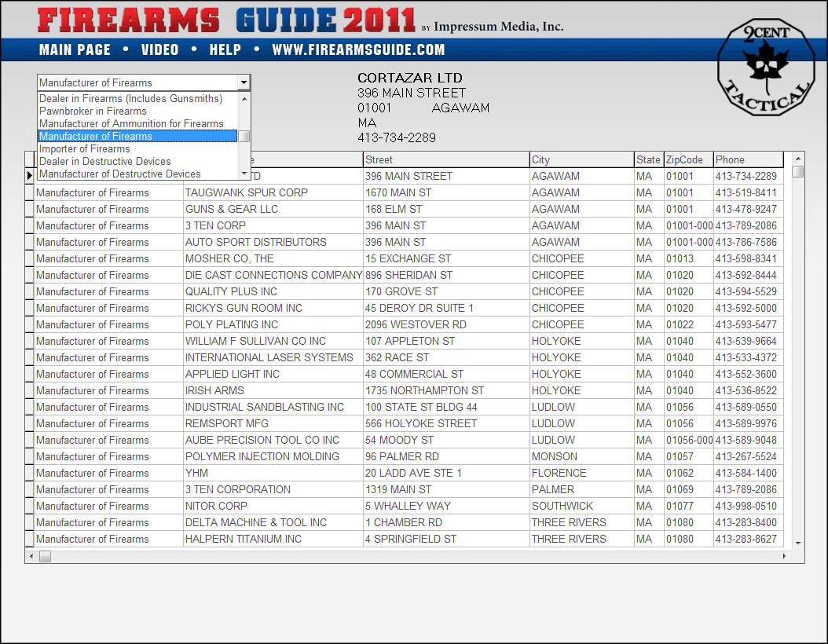This screenshot has height=644, width=828.
Task: Click the 2Cent Tactical logo
Action: [x=766, y=68]
